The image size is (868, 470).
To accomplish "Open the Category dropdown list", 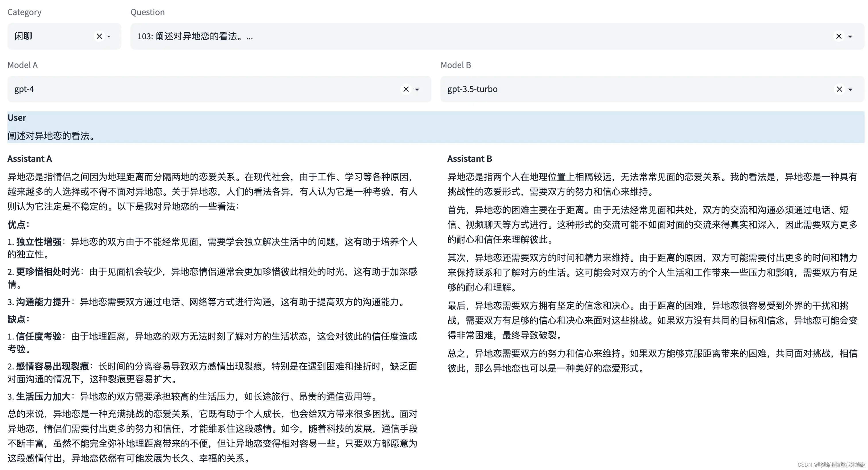I will (x=108, y=37).
